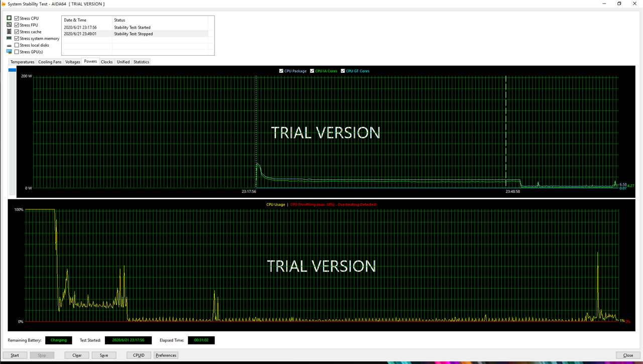
Task: Click the CPU Throttling overheating warning label
Action: tap(334, 204)
